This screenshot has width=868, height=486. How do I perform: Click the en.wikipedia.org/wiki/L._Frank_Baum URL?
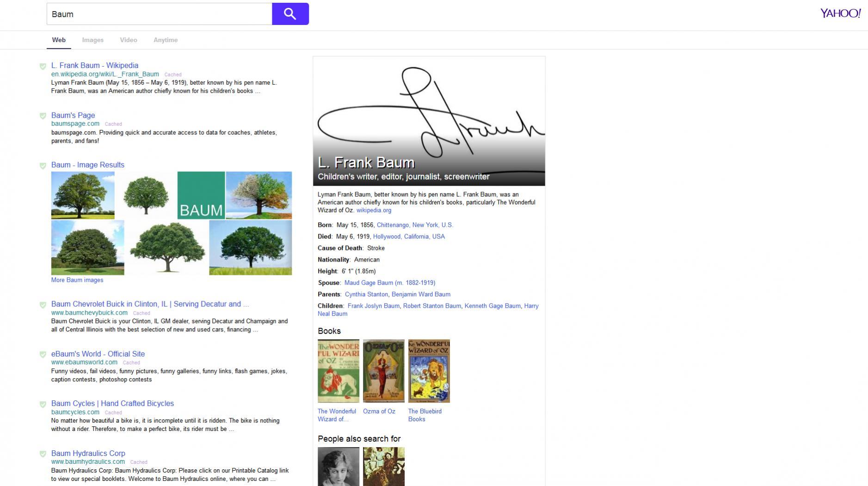tap(105, 74)
